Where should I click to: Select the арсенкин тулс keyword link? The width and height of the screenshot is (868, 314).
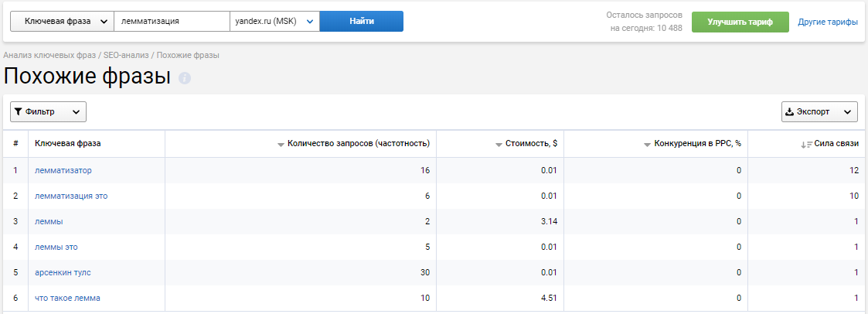63,272
